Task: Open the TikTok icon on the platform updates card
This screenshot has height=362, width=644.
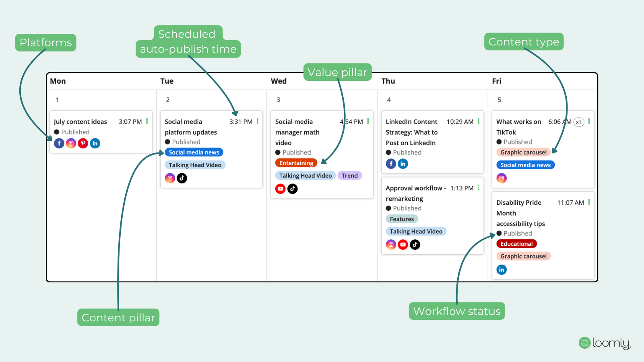Action: (182, 178)
